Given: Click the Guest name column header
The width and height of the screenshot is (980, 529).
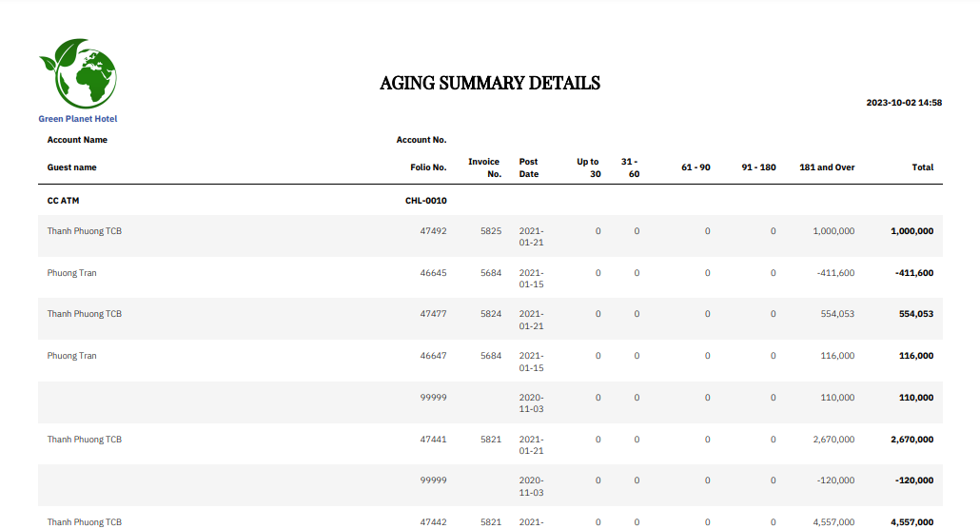Looking at the screenshot, I should 72,167.
